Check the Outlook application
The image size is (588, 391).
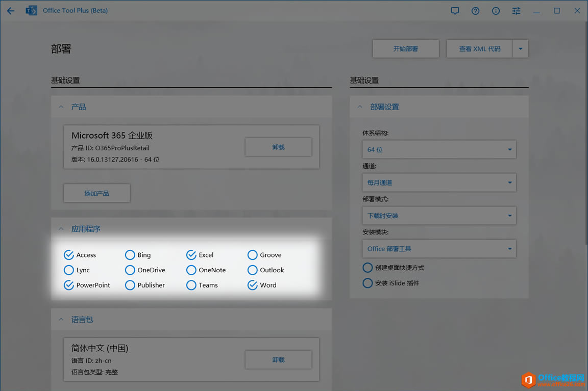tap(252, 270)
